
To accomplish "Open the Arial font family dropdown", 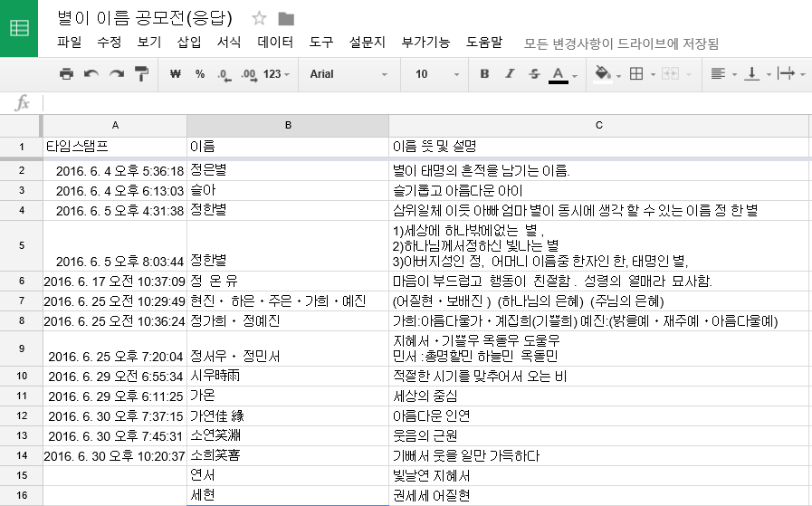I will pos(349,74).
